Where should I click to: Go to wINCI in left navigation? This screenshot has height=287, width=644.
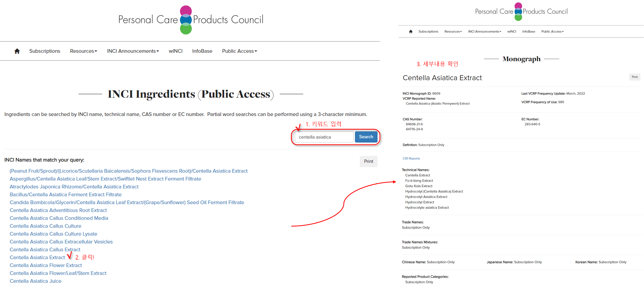[x=176, y=51]
